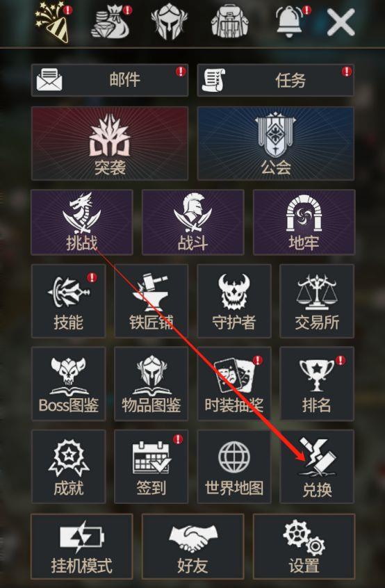Open the notification bell icon
385x588 pixels.
tap(292, 22)
